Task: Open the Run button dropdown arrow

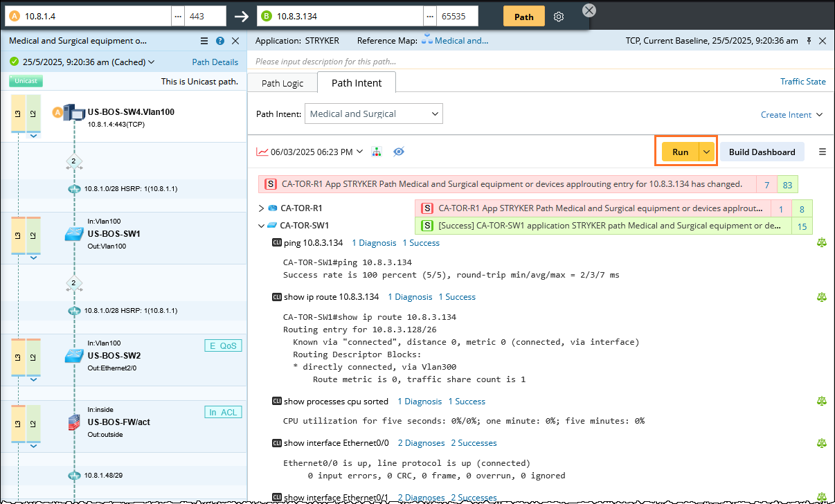Action: pos(706,152)
